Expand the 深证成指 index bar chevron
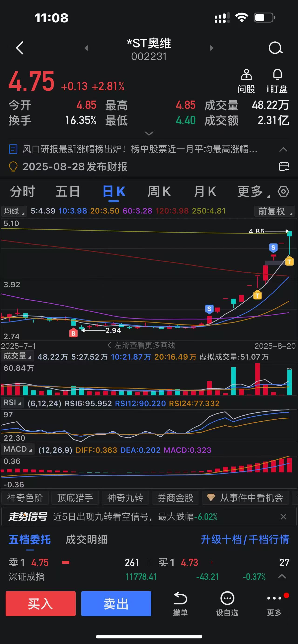Screen dimensions: 298x644 coord(282,576)
